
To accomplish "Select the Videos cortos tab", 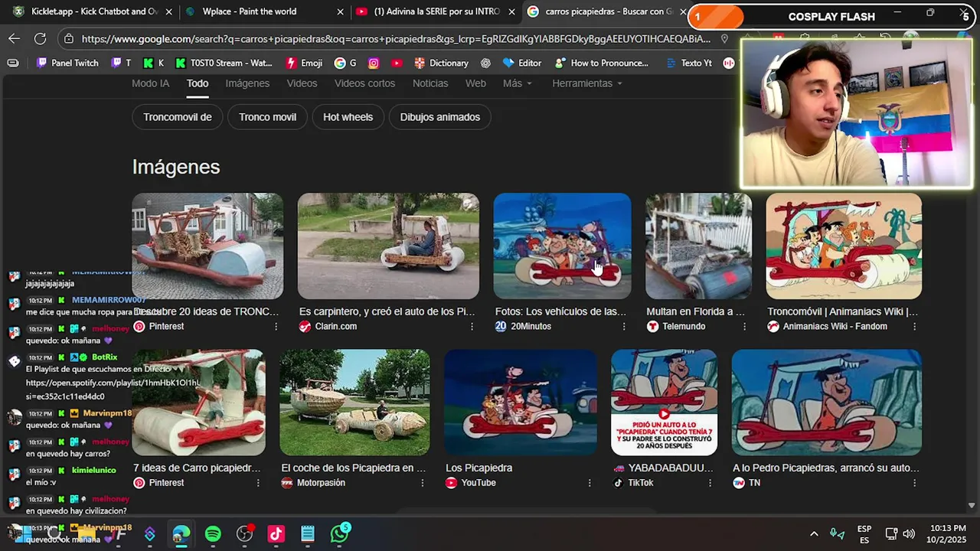I will [364, 83].
